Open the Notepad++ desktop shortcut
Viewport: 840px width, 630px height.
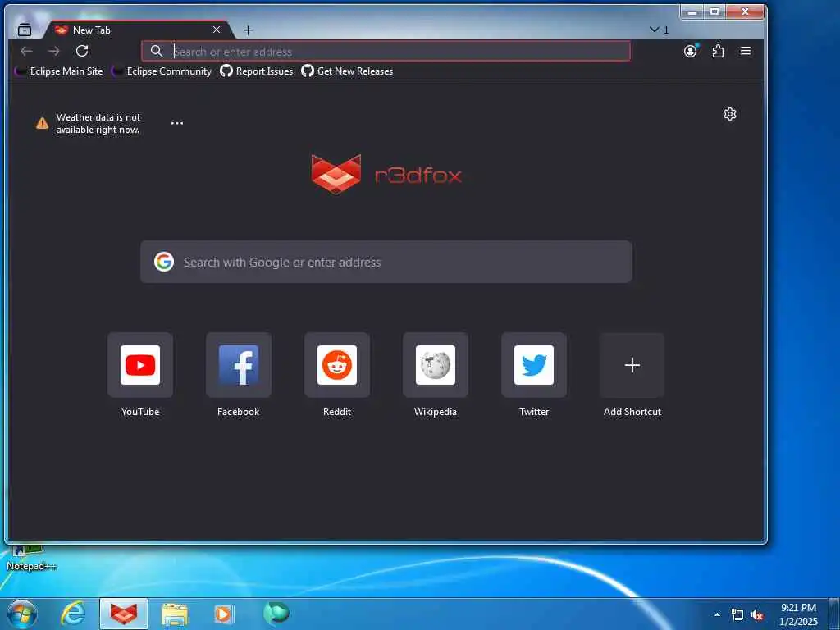[31, 558]
